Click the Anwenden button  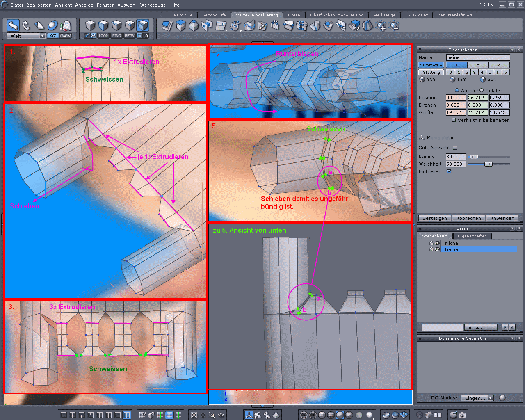(x=502, y=218)
